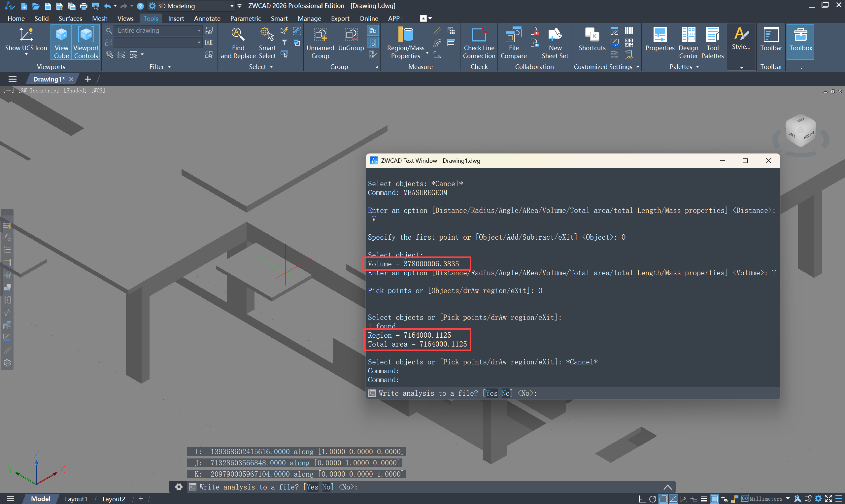Click the Print icon in quick access toolbar

coord(83,6)
